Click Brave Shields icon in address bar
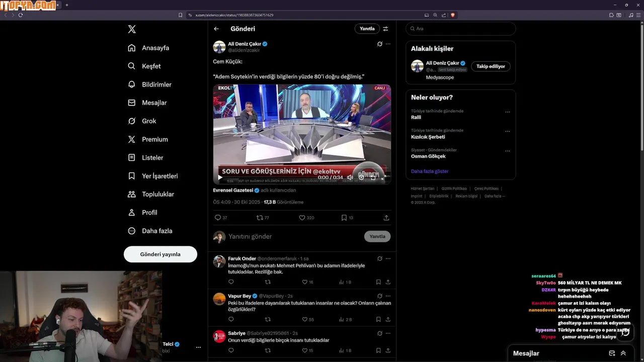The height and width of the screenshot is (362, 644). pyautogui.click(x=453, y=15)
